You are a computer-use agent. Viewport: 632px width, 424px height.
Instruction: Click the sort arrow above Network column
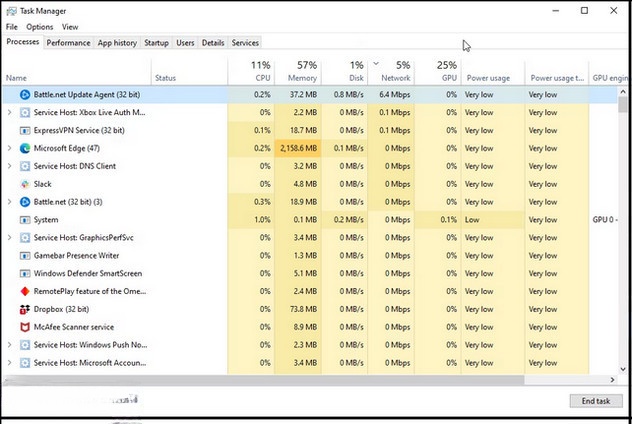(x=376, y=64)
